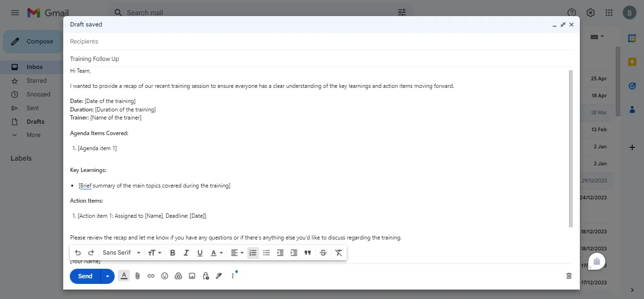
Task: Toggle strikethrough formatting
Action: pyautogui.click(x=323, y=253)
